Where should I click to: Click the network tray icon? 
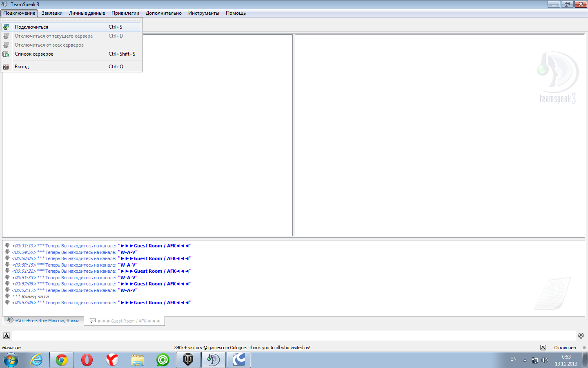(535, 360)
